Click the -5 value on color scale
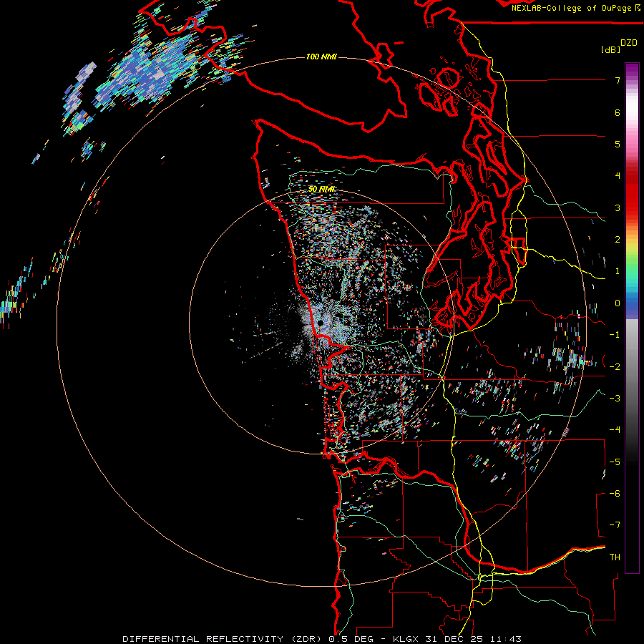Viewport: 644px width, 644px height. (615, 462)
